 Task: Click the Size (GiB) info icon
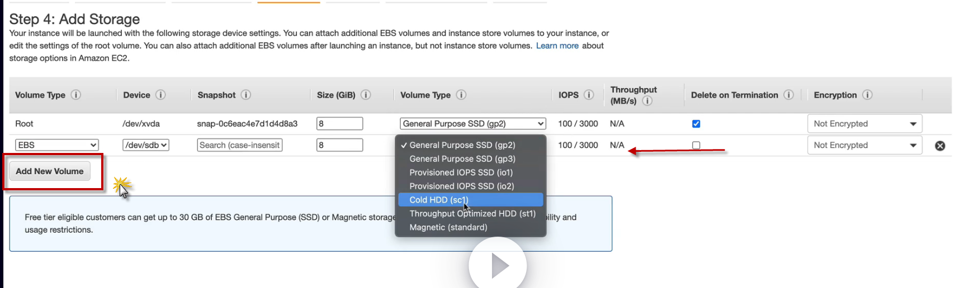point(366,95)
